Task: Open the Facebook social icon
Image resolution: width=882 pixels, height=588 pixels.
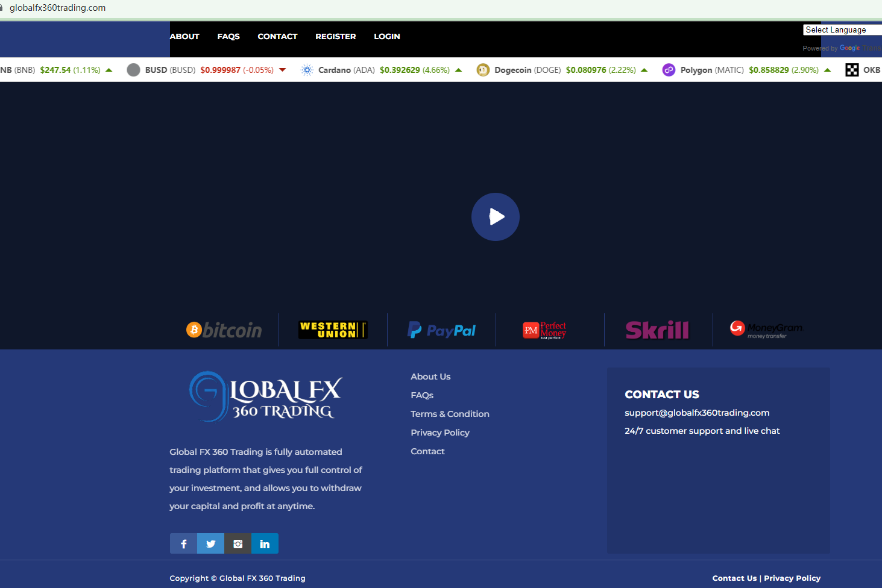Action: click(x=183, y=543)
